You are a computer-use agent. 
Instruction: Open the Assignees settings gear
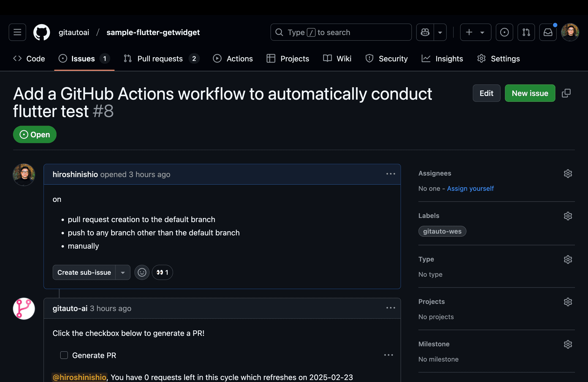[x=568, y=173]
